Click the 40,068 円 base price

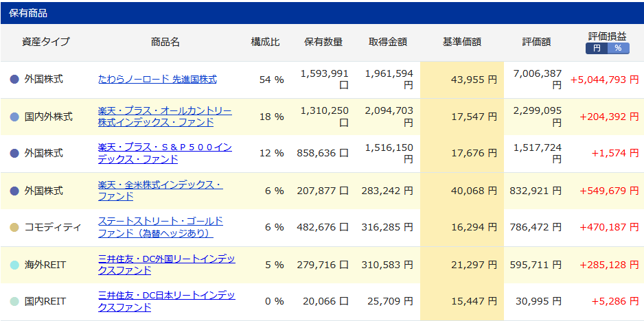pyautogui.click(x=474, y=191)
